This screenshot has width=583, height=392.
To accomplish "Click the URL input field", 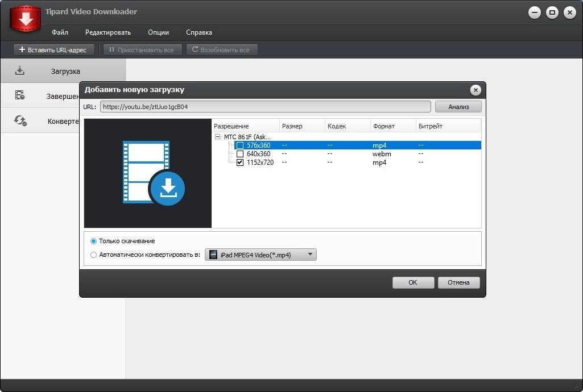I will 266,107.
